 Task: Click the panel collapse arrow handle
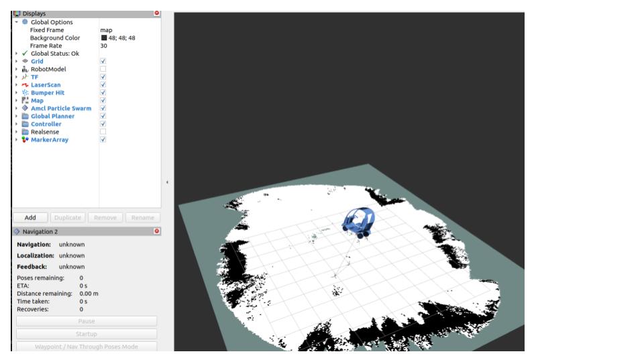pyautogui.click(x=167, y=182)
